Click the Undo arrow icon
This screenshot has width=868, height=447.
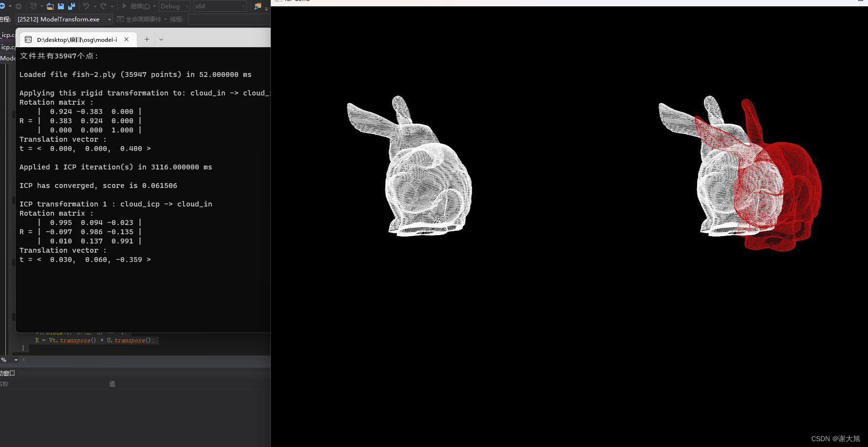(x=86, y=6)
